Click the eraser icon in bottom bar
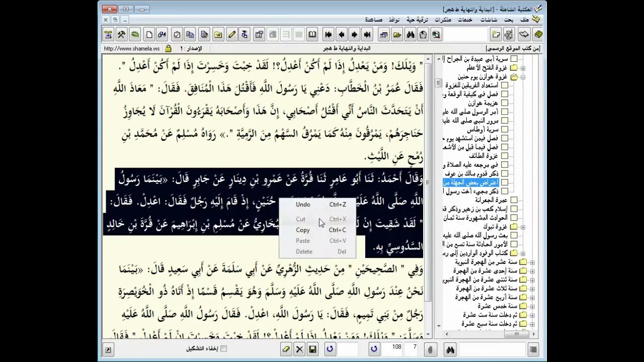Image resolution: width=644 pixels, height=362 pixels. pyautogui.click(x=286, y=349)
